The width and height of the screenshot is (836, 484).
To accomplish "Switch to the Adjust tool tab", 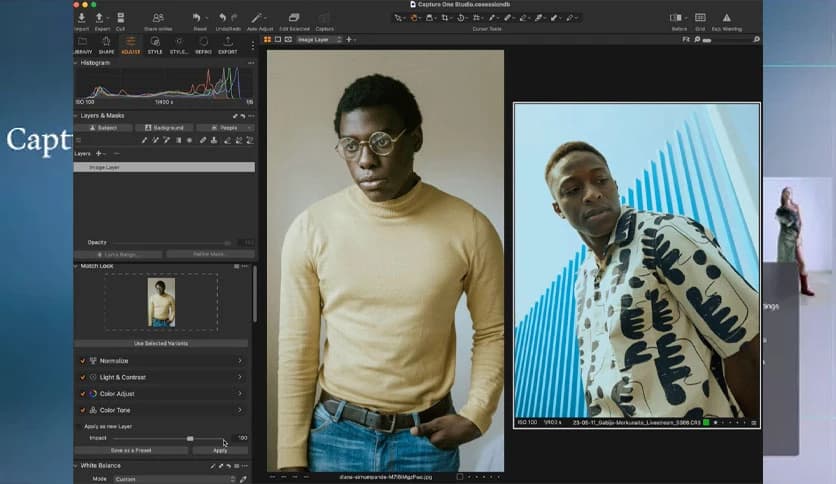I will (x=131, y=45).
